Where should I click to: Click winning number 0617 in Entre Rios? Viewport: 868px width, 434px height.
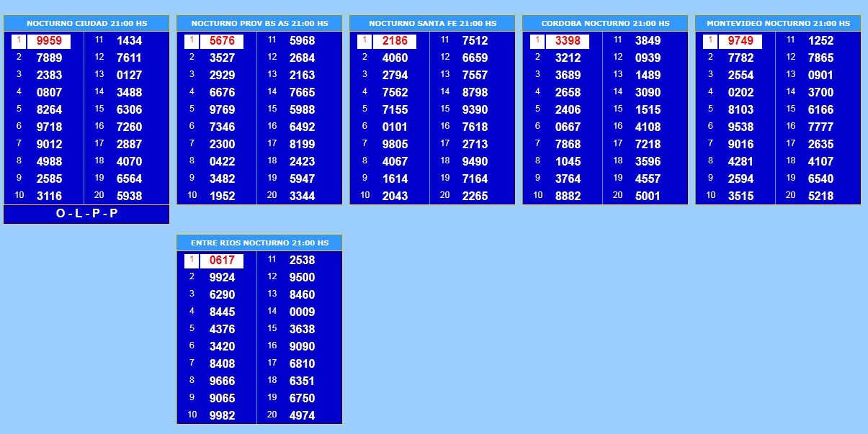coord(222,261)
